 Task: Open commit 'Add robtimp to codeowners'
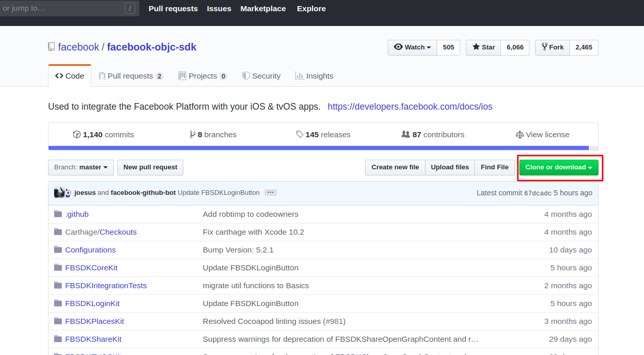251,214
